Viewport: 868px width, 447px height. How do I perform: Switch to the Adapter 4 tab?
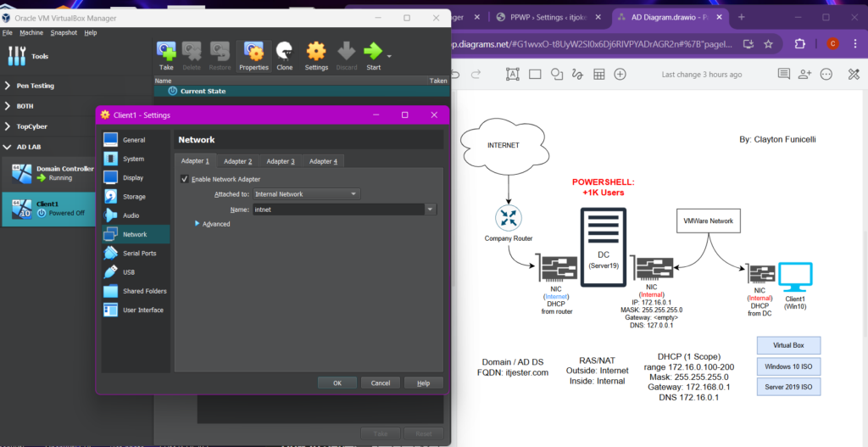[323, 161]
